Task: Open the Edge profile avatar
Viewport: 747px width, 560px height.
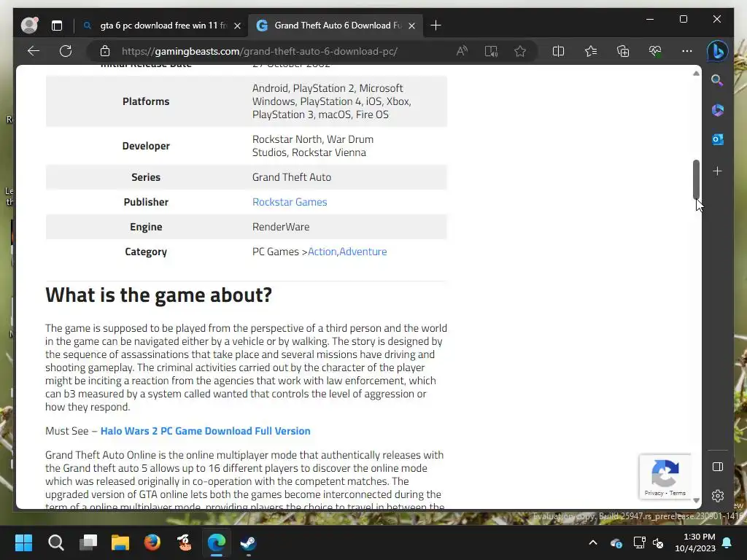Action: point(29,26)
